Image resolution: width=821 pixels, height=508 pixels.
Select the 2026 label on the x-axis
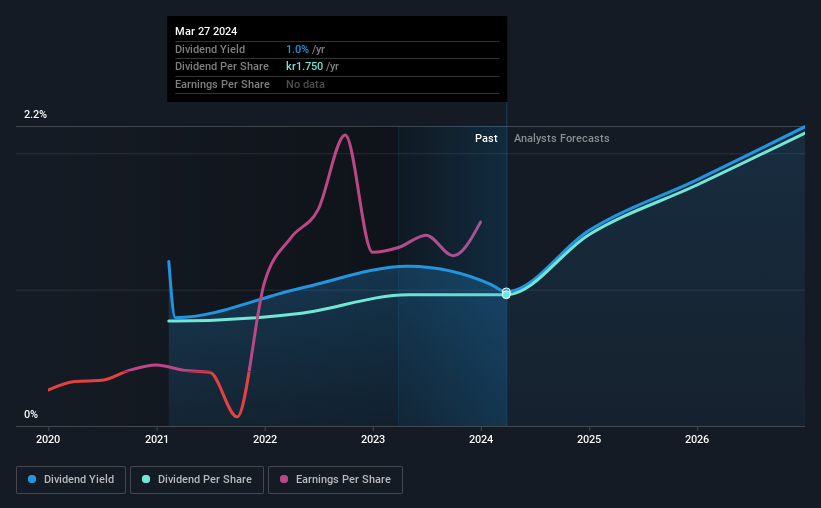pos(697,439)
